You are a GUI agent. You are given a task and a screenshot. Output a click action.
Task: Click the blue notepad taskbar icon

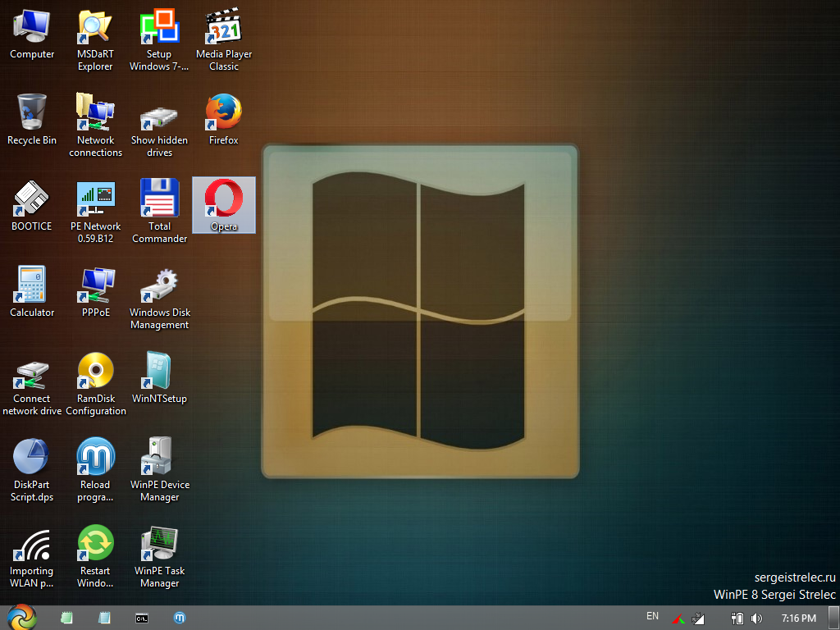pyautogui.click(x=104, y=618)
